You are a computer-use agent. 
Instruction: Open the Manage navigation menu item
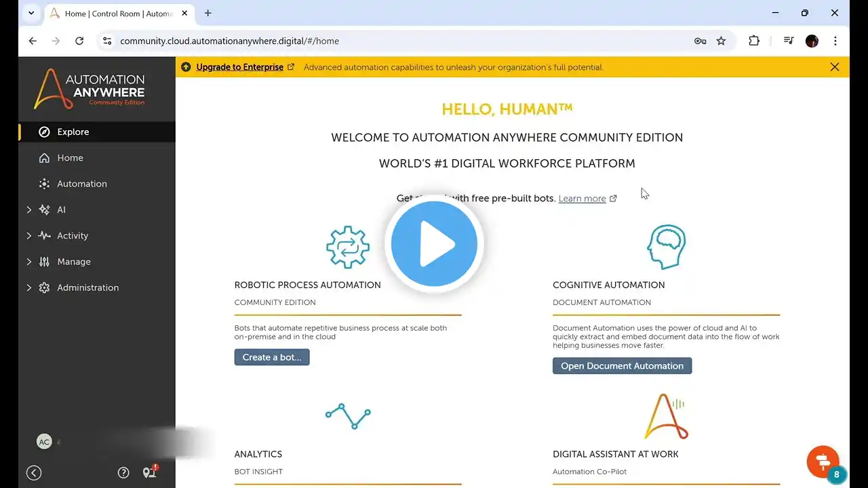point(97,262)
